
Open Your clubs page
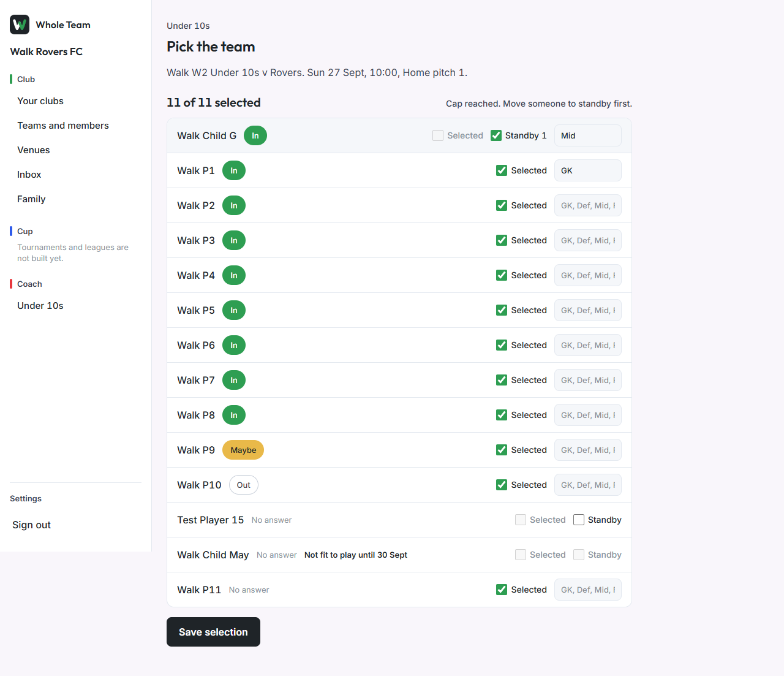coord(40,101)
